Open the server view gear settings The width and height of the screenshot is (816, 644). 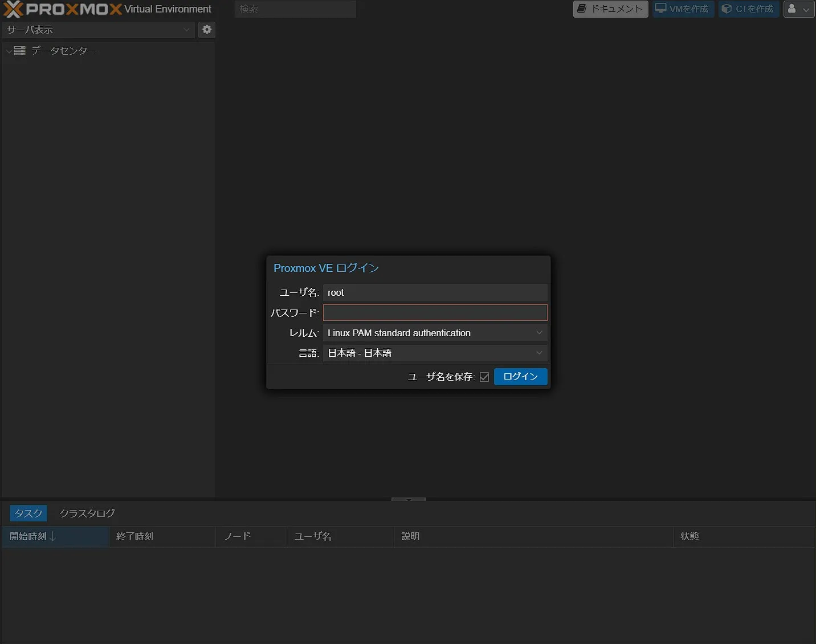[x=207, y=30]
